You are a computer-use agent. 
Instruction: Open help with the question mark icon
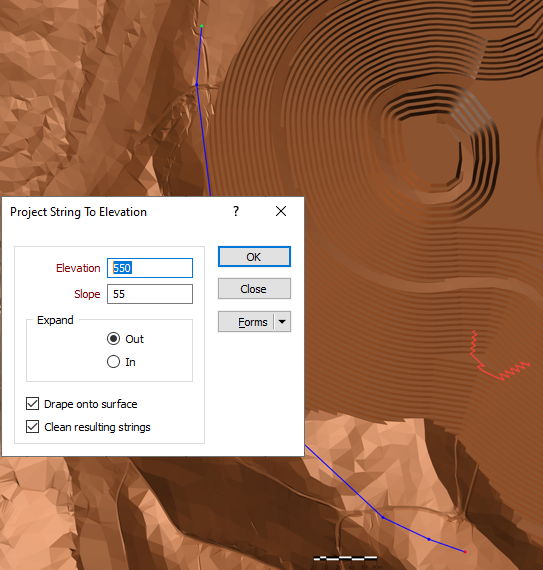236,211
